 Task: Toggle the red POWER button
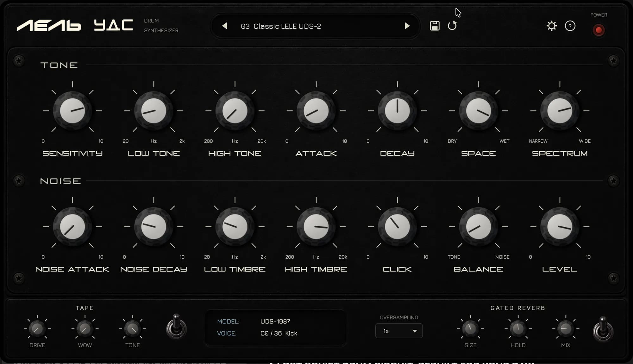click(599, 30)
